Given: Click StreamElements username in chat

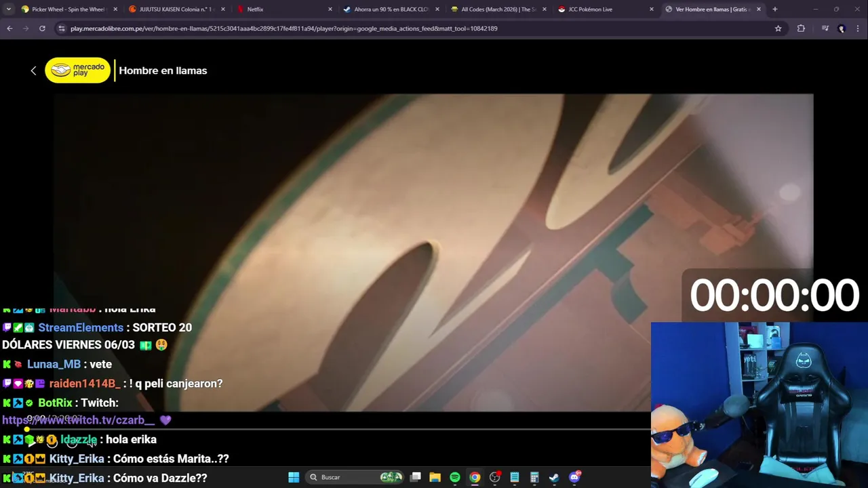Looking at the screenshot, I should click(x=81, y=327).
